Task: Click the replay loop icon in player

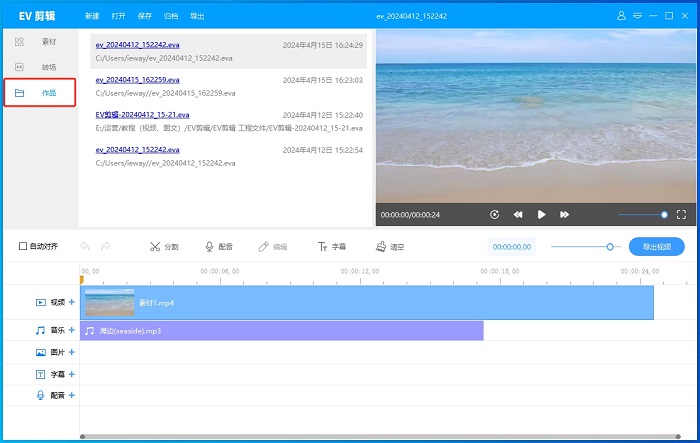Action: point(494,214)
